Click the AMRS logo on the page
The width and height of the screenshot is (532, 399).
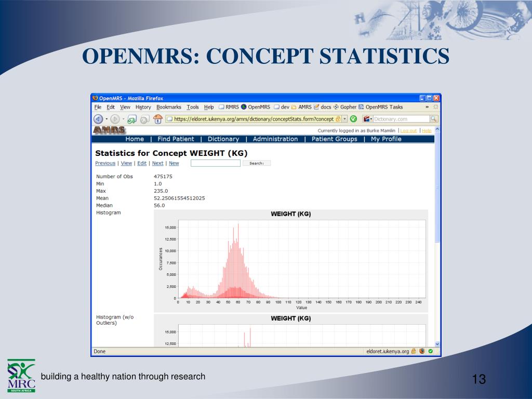coord(109,130)
